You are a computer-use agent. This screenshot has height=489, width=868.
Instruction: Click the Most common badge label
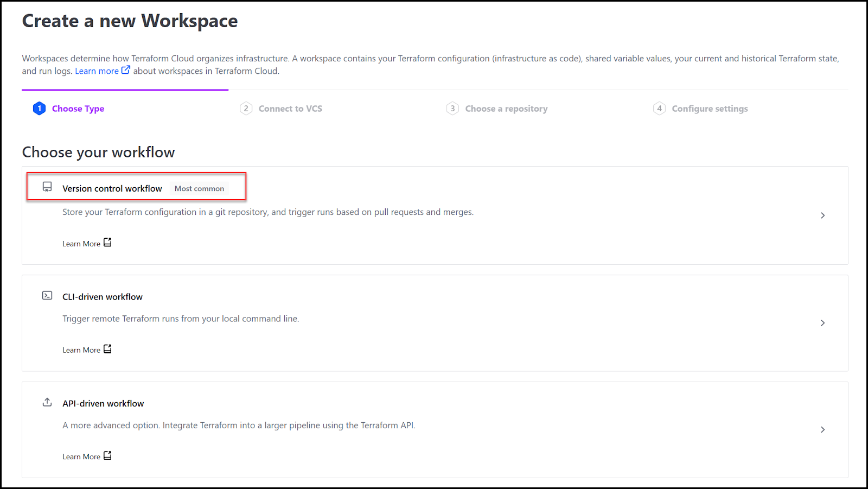click(x=199, y=188)
